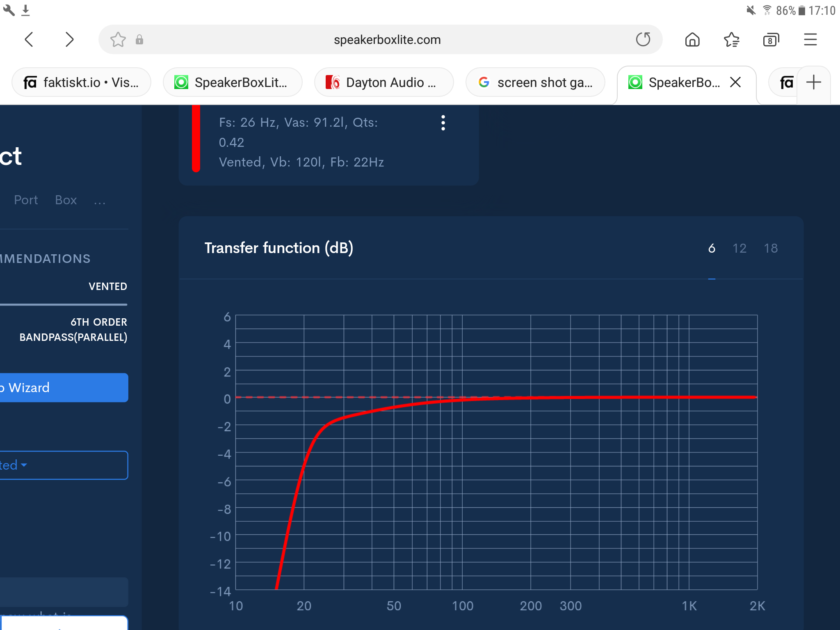Viewport: 840px width, 630px height.
Task: Click the overflow menu tab (…)
Action: click(x=100, y=201)
